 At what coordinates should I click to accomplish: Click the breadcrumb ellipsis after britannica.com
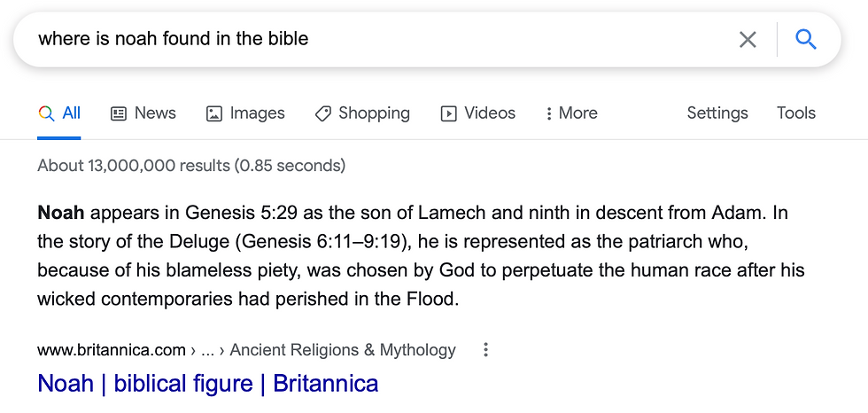207,350
